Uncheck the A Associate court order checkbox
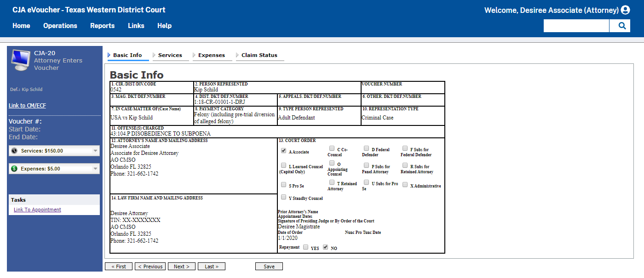 point(283,150)
